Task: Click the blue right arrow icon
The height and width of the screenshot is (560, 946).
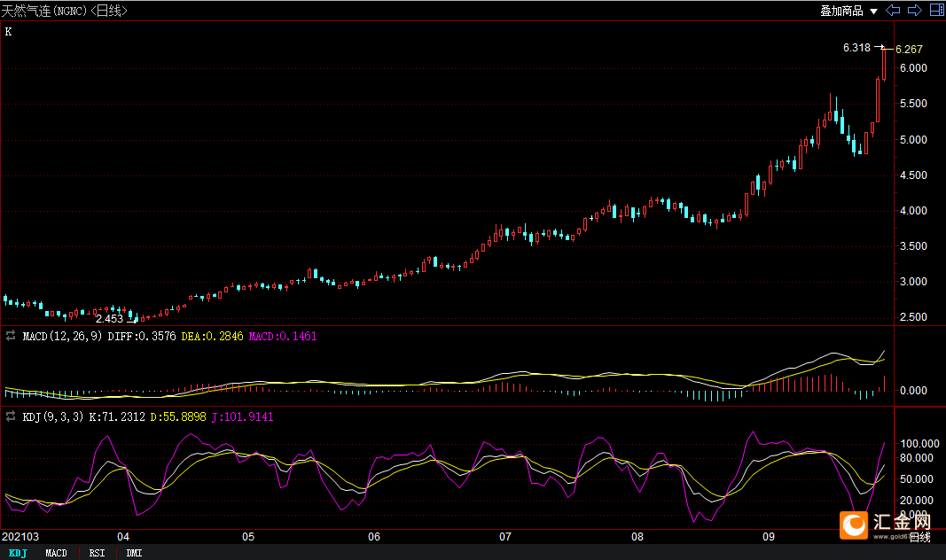Action: pos(914,11)
